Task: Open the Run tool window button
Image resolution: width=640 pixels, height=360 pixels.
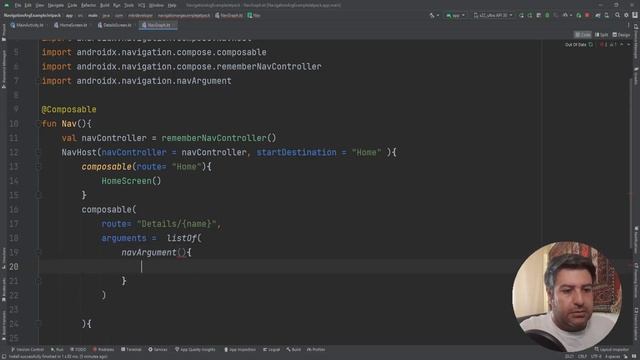Action: [57, 349]
